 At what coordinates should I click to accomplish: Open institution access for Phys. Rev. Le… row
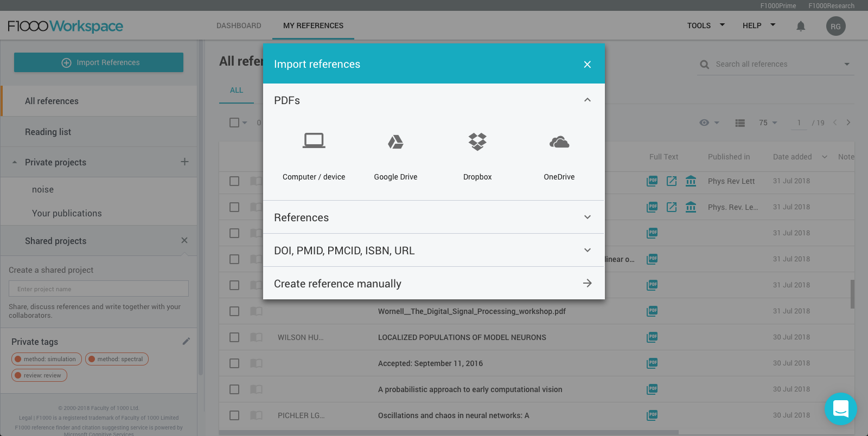pos(691,207)
